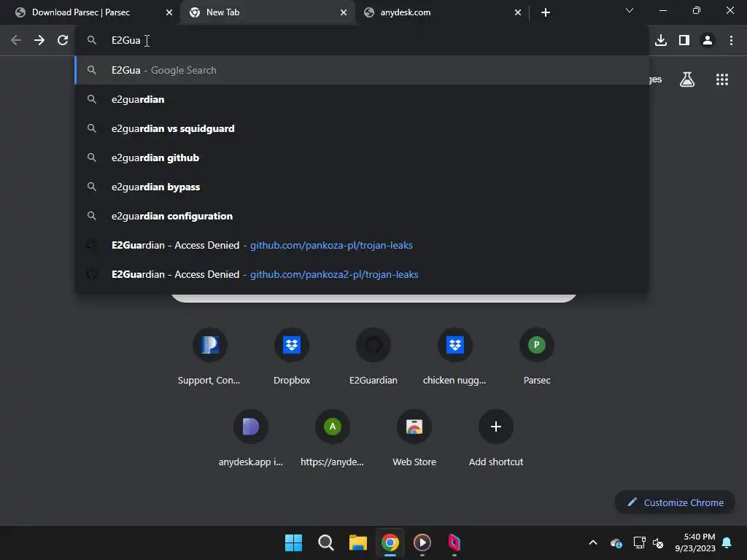This screenshot has width=747, height=560.
Task: Open the Web Store shortcut
Action: (x=414, y=438)
